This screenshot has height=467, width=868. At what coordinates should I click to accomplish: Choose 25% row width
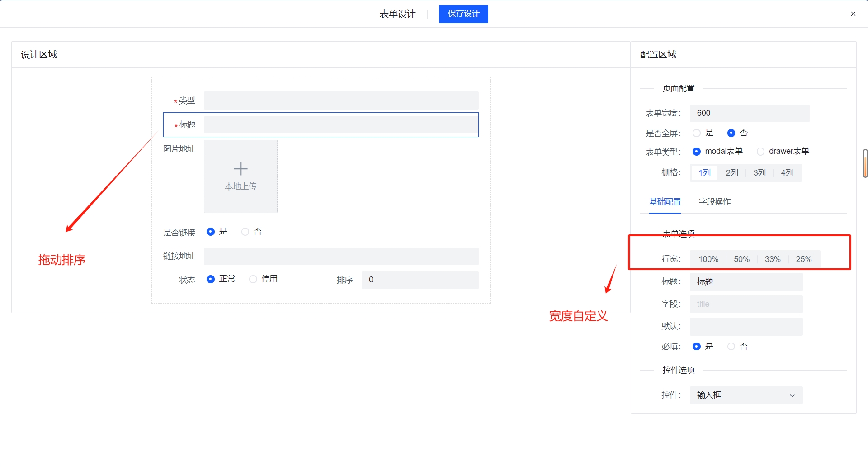click(x=803, y=259)
